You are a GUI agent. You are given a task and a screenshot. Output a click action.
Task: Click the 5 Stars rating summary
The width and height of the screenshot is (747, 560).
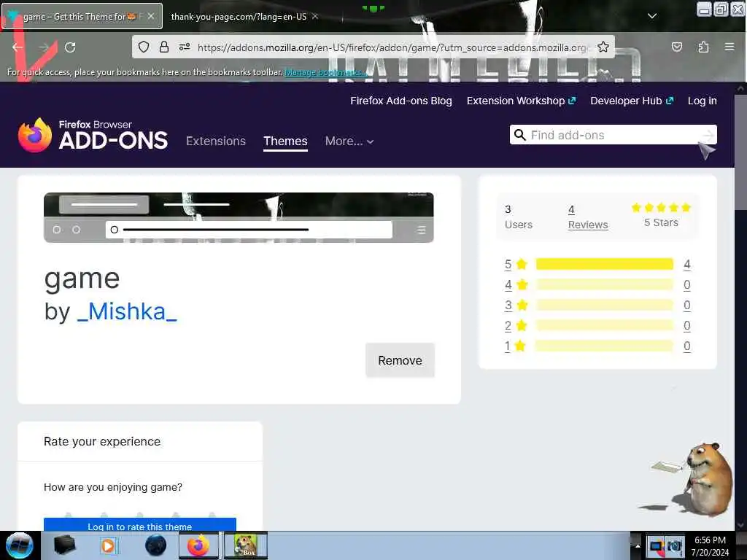pos(661,215)
